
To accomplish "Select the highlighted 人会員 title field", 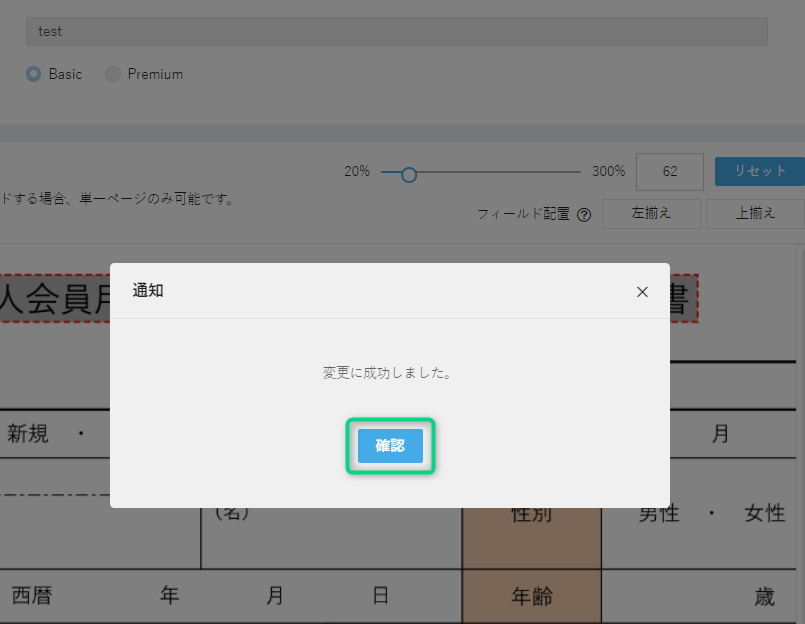I will 55,298.
